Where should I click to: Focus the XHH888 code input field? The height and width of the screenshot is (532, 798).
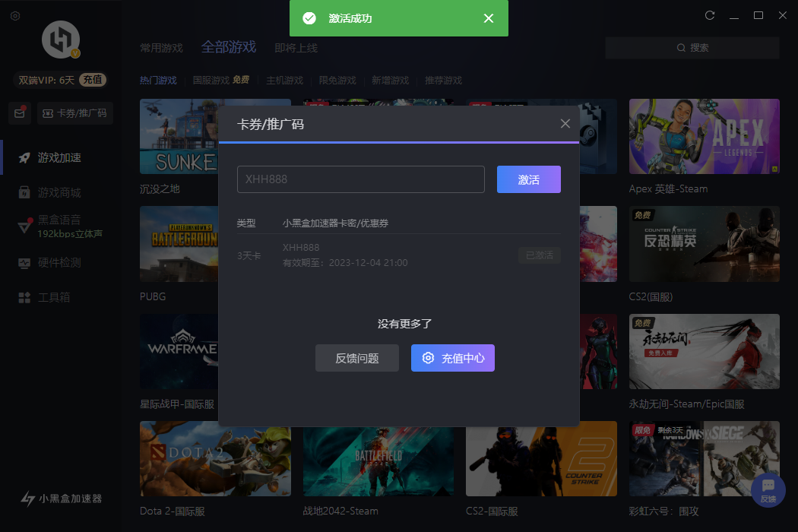tap(361, 179)
